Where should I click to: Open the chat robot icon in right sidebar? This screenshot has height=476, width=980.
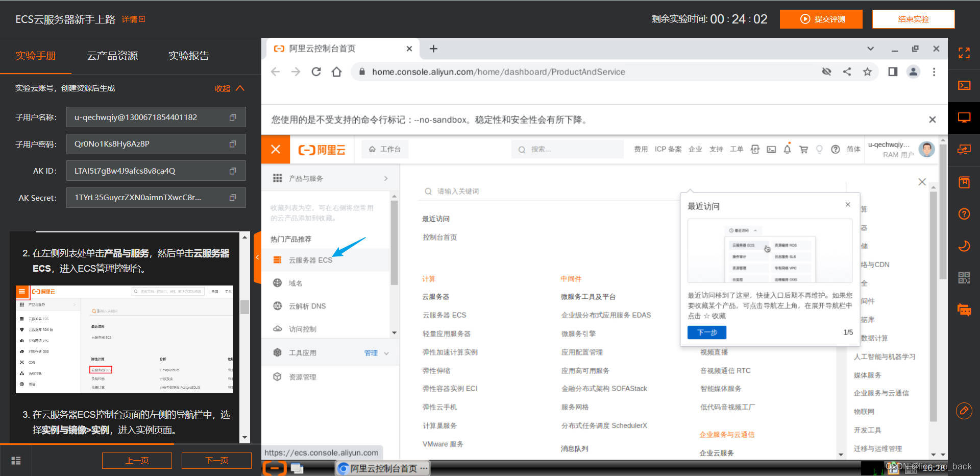point(964,310)
